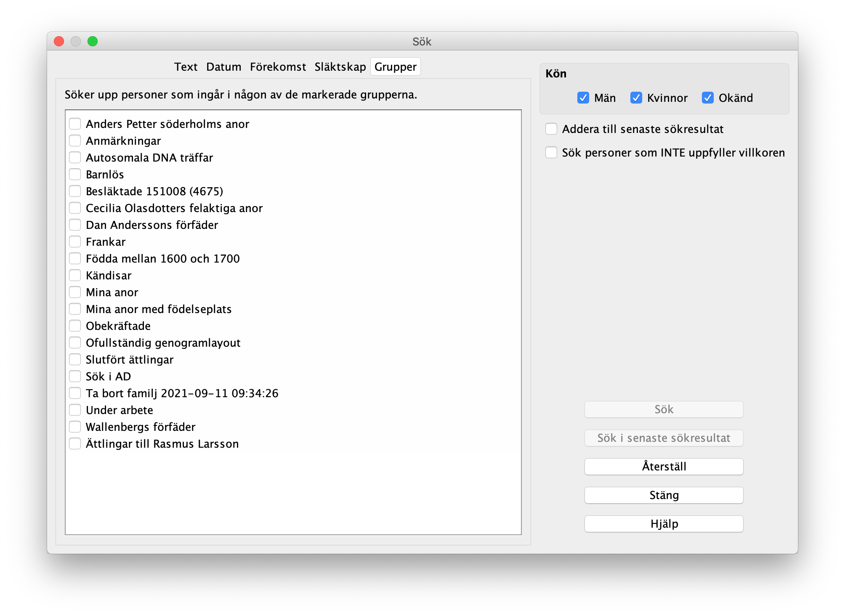Tick the Wallenbergs förfäder checkbox

click(x=75, y=427)
